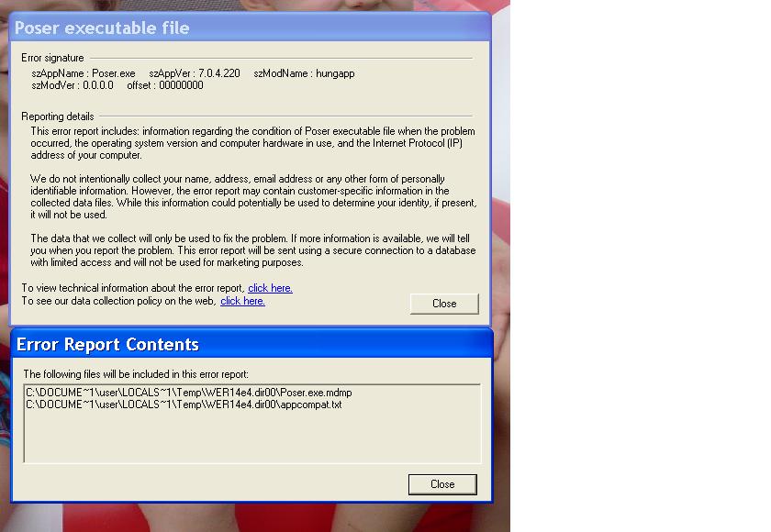Select the appcompat.txt file path line

[x=184, y=405]
